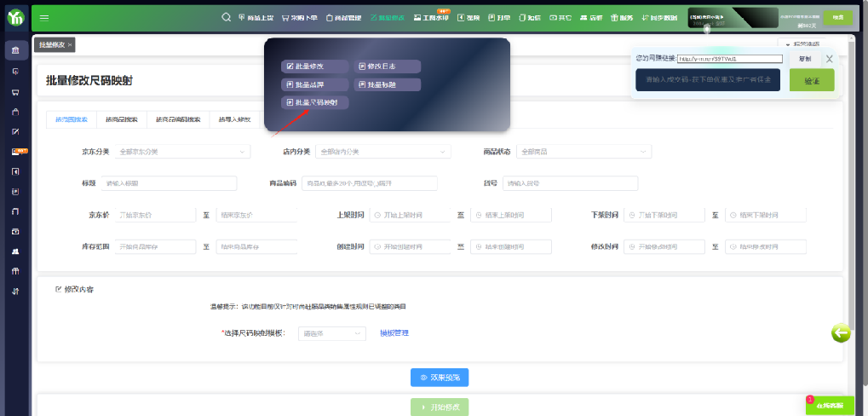Click the green logo in top-left corner
The image size is (868, 416).
tap(14, 18)
